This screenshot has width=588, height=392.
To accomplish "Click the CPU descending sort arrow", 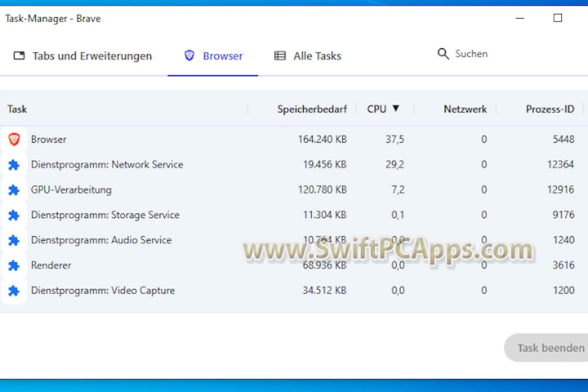I will click(395, 109).
